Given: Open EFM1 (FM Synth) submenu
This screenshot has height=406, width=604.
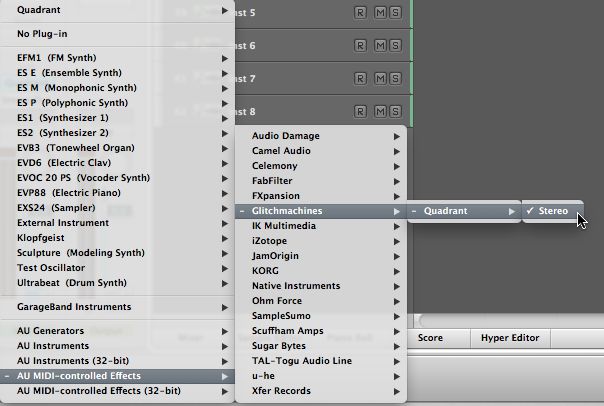Looking at the screenshot, I should 117,58.
